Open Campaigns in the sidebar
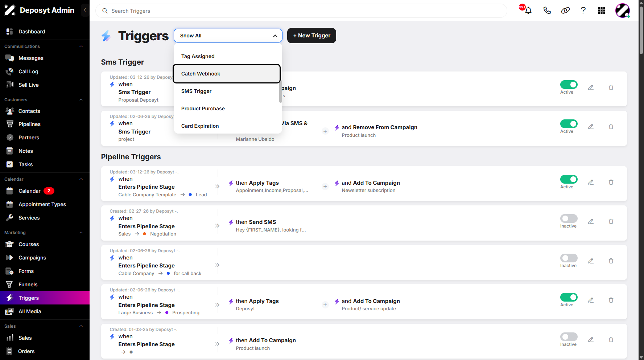 [x=32, y=258]
